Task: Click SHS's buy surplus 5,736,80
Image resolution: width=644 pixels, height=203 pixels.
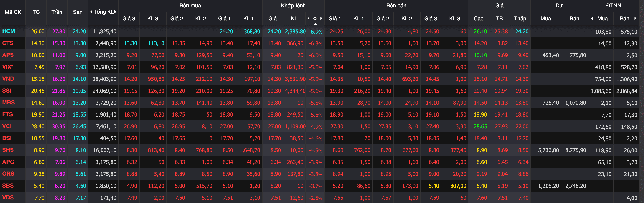Action: tap(549, 150)
